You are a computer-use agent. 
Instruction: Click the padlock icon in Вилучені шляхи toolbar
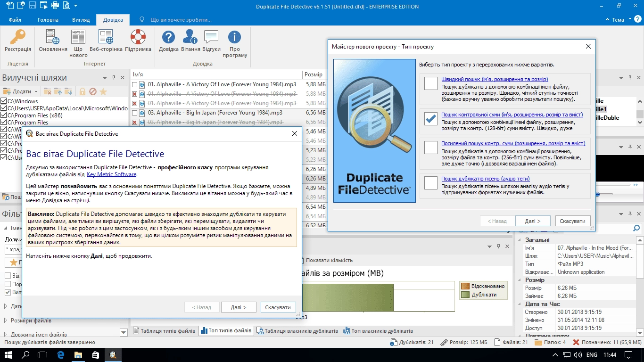click(83, 91)
